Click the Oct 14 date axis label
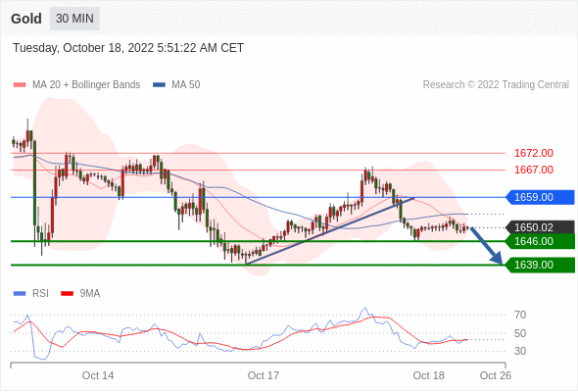Image resolution: width=578 pixels, height=392 pixels. point(98,375)
